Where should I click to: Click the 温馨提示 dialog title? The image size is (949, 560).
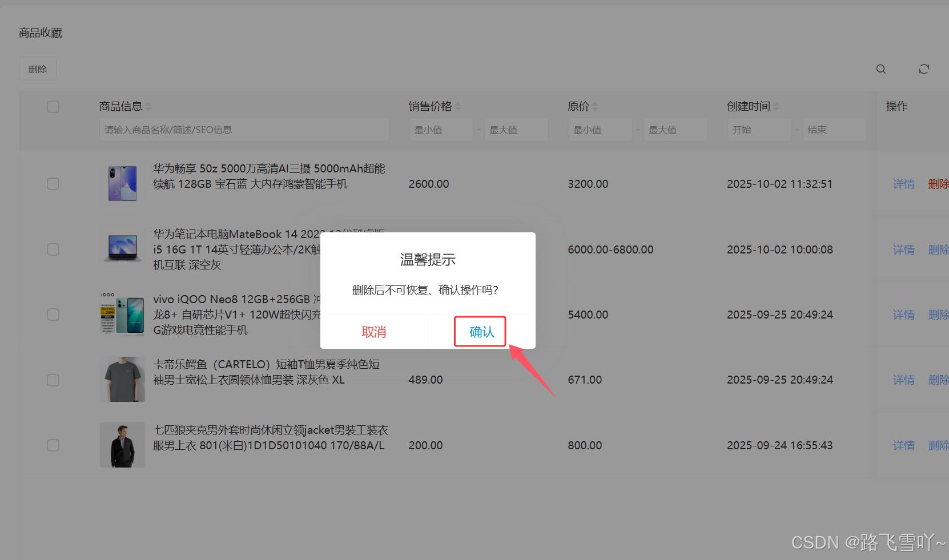428,260
